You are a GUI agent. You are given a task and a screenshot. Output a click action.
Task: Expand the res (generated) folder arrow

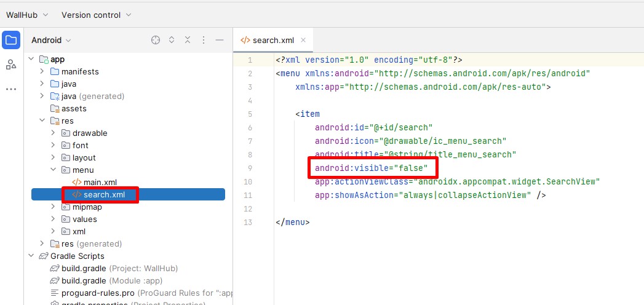pyautogui.click(x=42, y=244)
